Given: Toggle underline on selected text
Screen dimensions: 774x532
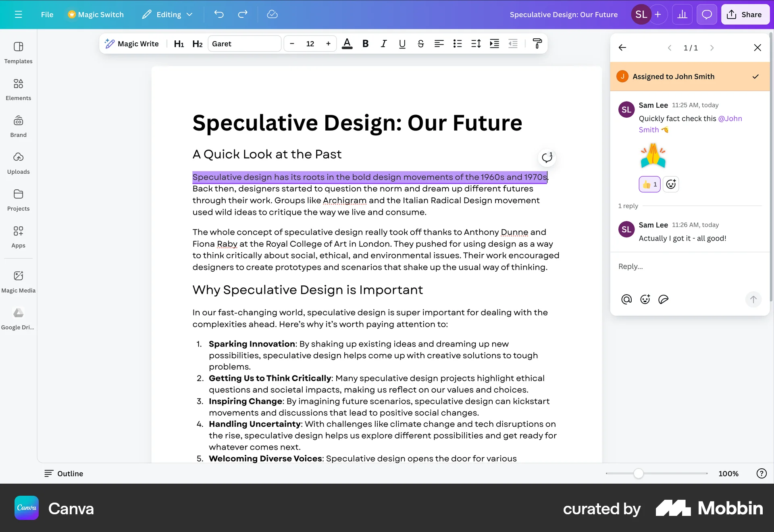Looking at the screenshot, I should coord(402,44).
